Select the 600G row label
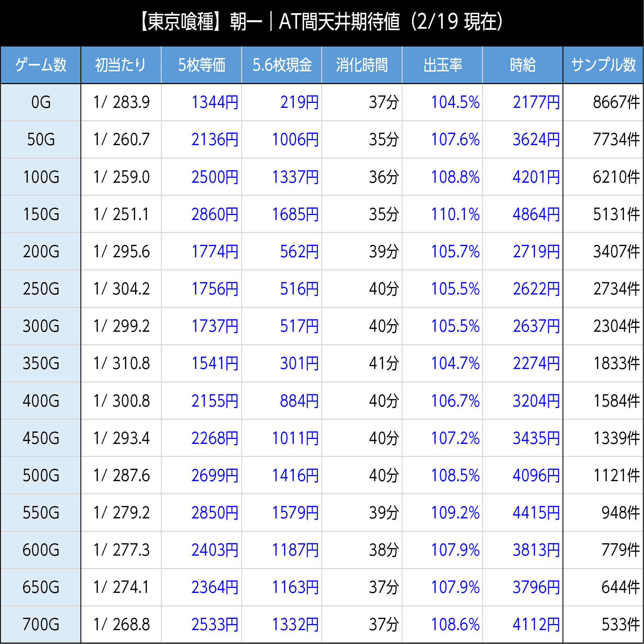Image resolution: width=644 pixels, height=644 pixels. (x=41, y=550)
